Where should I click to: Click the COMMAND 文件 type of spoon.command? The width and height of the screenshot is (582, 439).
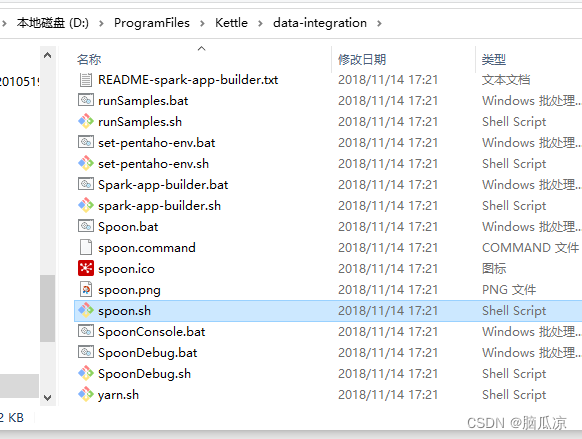pos(530,248)
